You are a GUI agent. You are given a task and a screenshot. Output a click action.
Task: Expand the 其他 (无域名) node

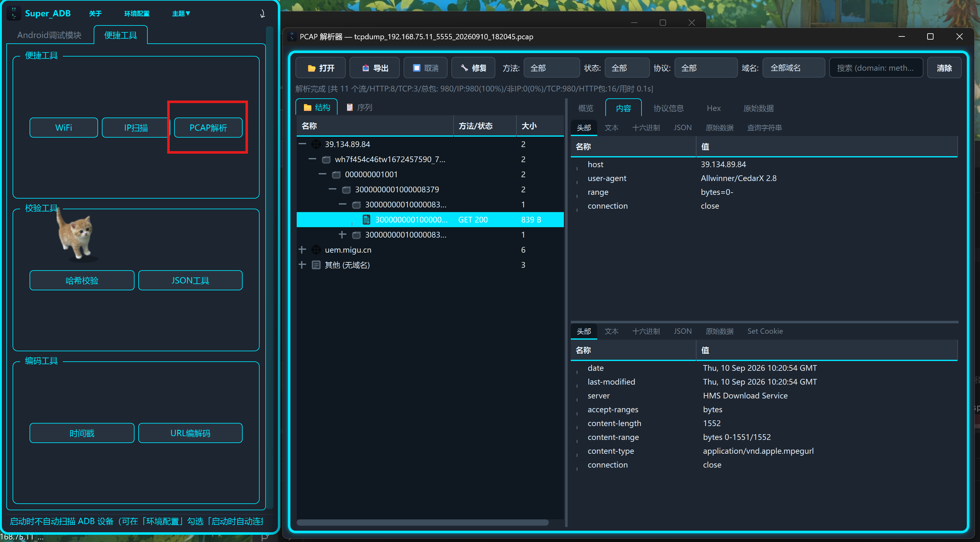(x=302, y=265)
